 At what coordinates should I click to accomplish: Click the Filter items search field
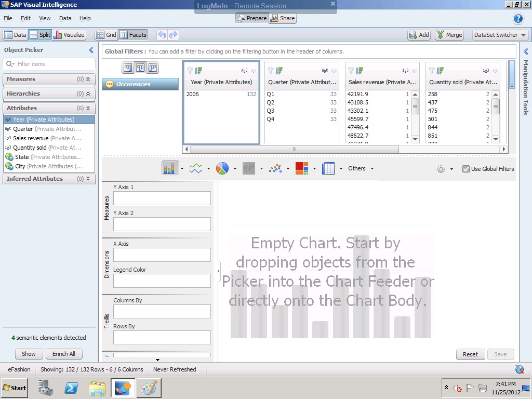49,64
